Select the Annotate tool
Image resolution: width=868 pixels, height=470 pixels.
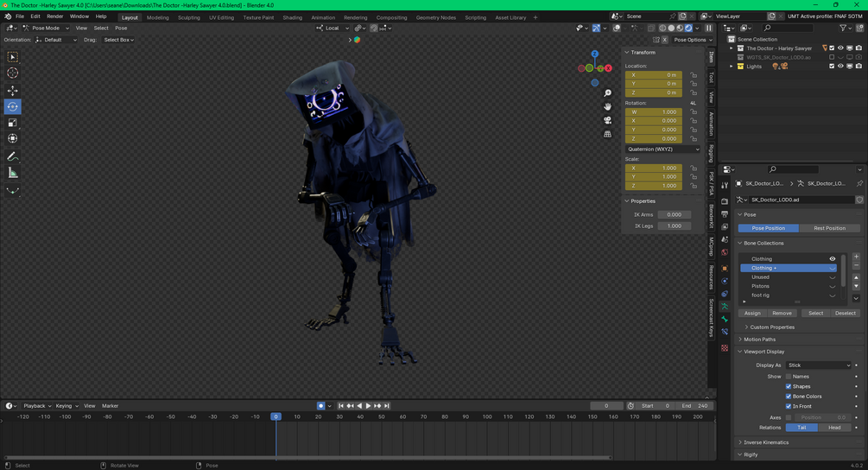[12, 156]
